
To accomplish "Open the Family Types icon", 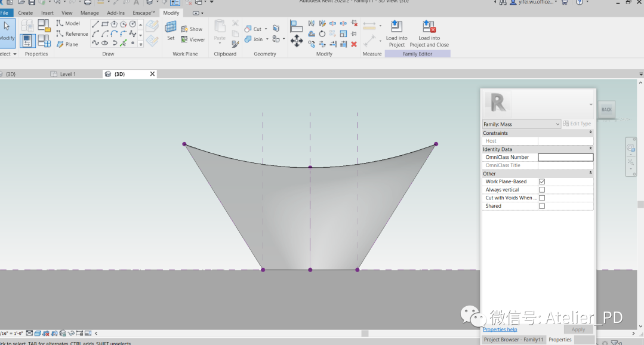I will (x=44, y=41).
